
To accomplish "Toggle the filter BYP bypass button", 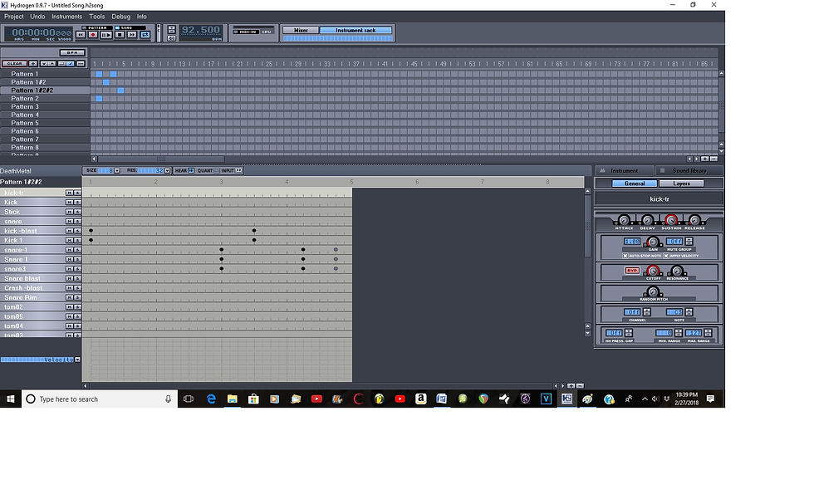I will (x=632, y=271).
